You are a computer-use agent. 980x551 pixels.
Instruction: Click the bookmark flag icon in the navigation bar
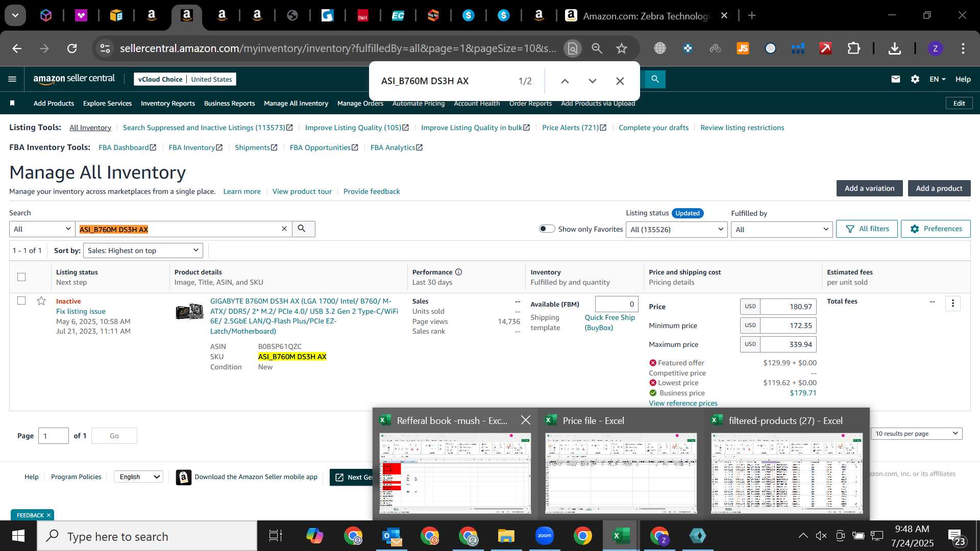(x=12, y=103)
